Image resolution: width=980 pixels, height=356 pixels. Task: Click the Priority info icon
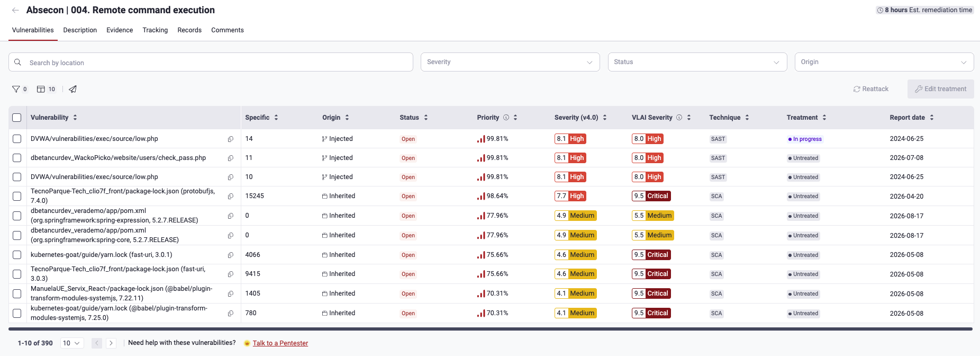[506, 118]
